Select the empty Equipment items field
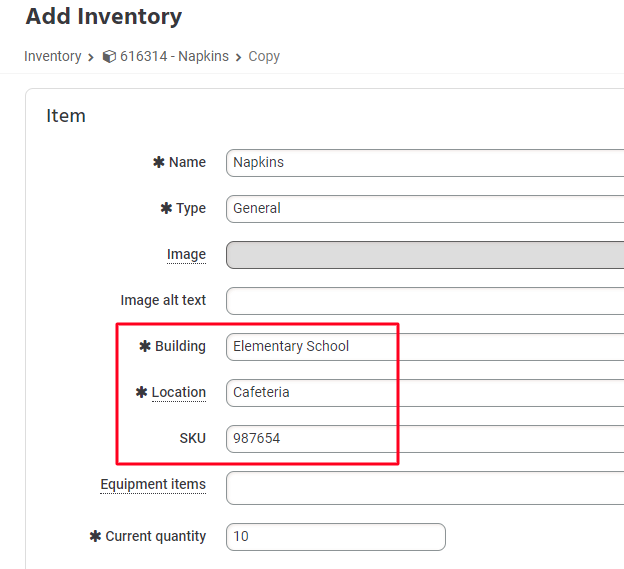The width and height of the screenshot is (624, 569). coord(425,489)
